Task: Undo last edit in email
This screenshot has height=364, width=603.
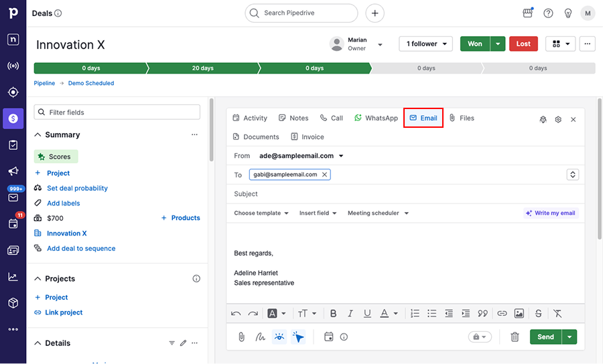Action: pyautogui.click(x=236, y=313)
